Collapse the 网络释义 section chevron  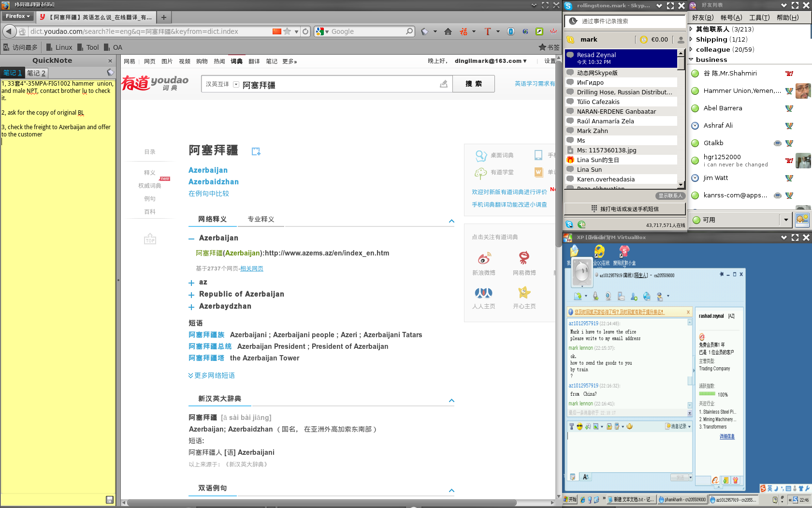[451, 221]
